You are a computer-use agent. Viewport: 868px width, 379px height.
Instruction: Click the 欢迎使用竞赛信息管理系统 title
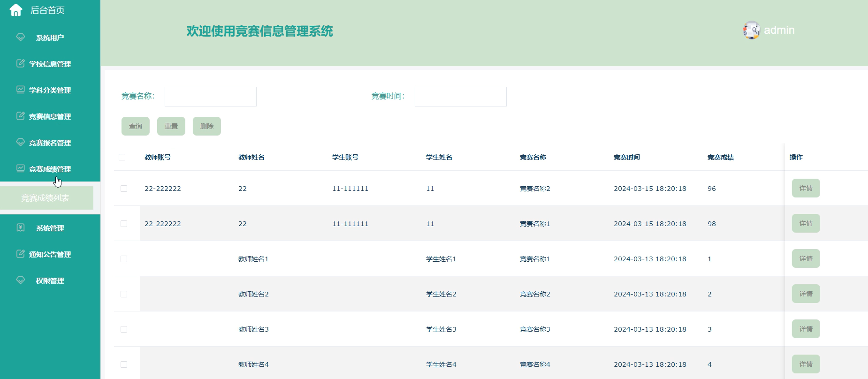click(260, 31)
